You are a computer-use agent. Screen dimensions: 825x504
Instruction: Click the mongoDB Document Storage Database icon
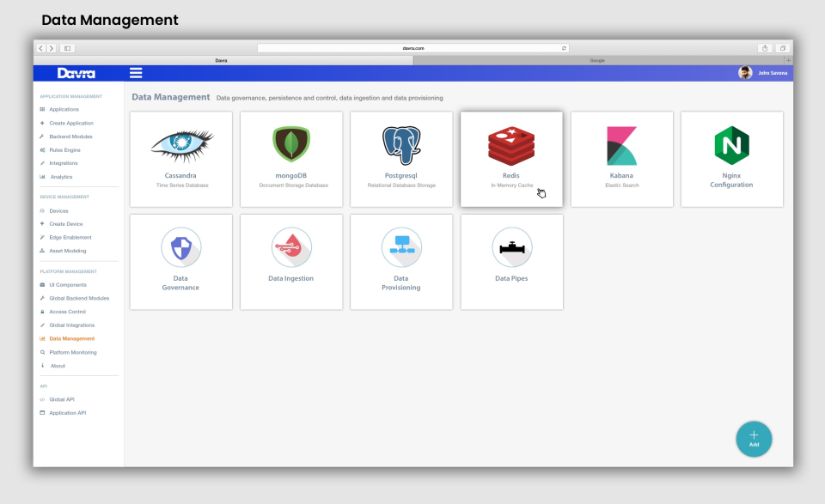point(290,144)
